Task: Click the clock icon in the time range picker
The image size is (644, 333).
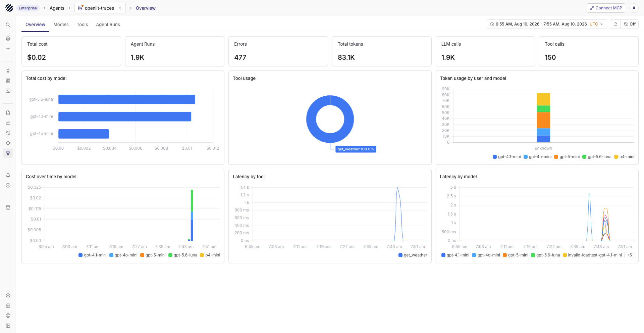Action: [x=492, y=24]
